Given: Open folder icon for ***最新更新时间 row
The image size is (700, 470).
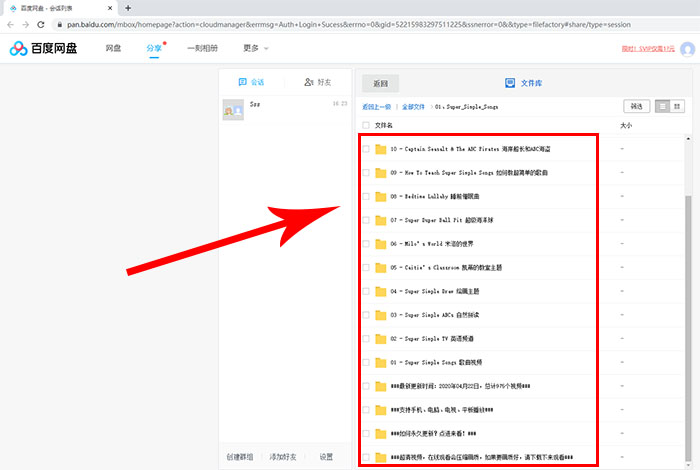Looking at the screenshot, I should coord(380,386).
